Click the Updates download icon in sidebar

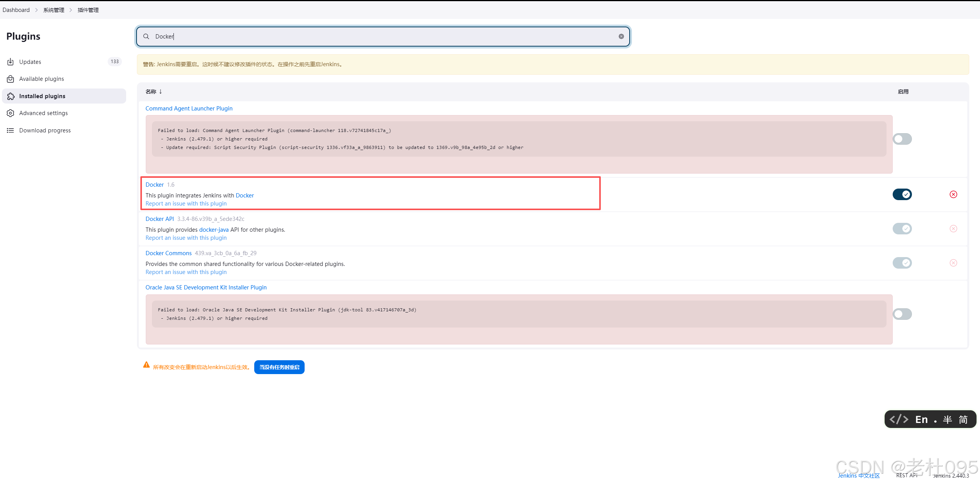click(x=10, y=62)
